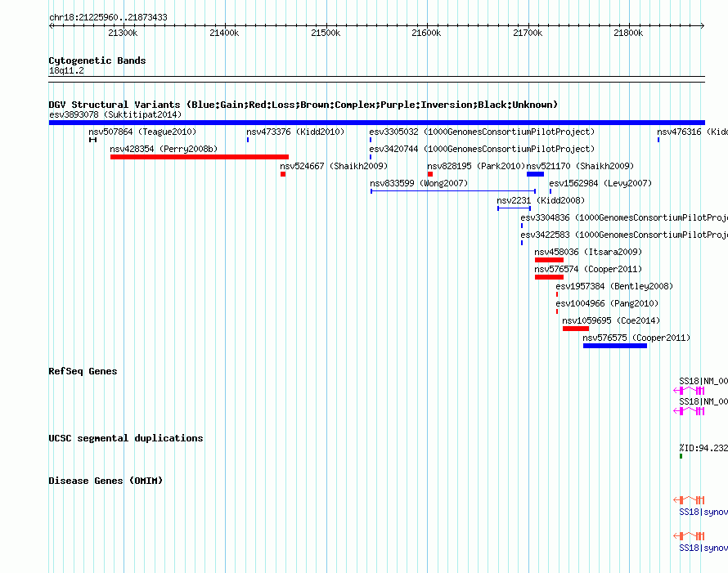Click the RefSeq Genes track title
This screenshot has width=728, height=573.
click(83, 371)
